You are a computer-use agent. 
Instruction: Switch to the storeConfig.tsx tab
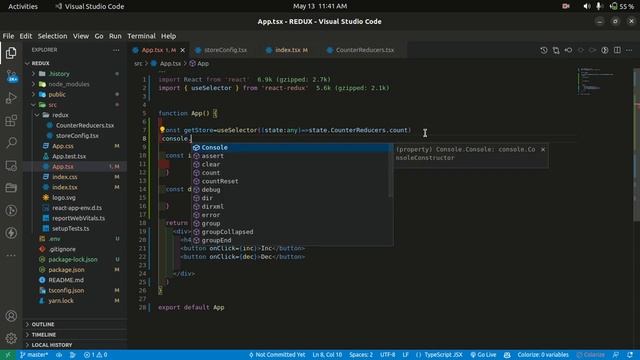225,50
